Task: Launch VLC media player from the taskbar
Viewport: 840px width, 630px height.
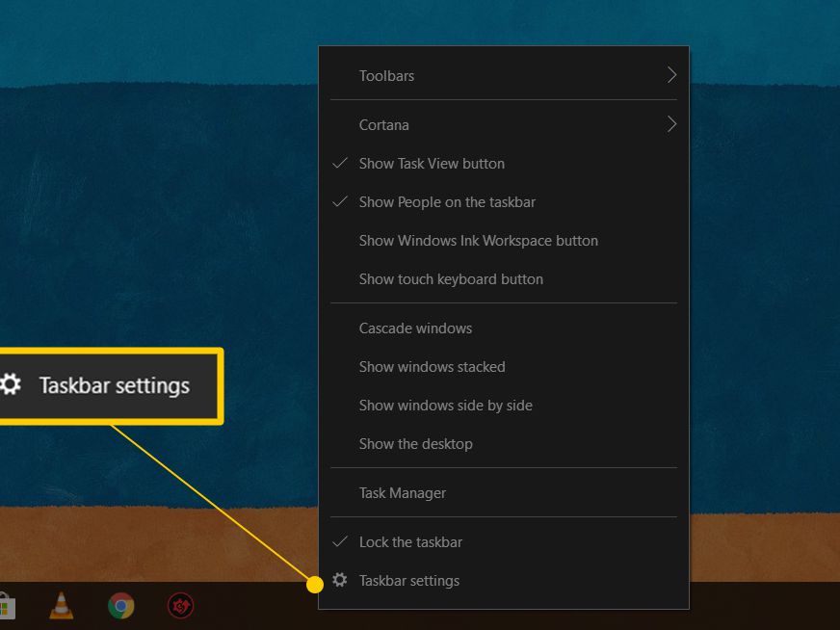Action: pyautogui.click(x=60, y=607)
